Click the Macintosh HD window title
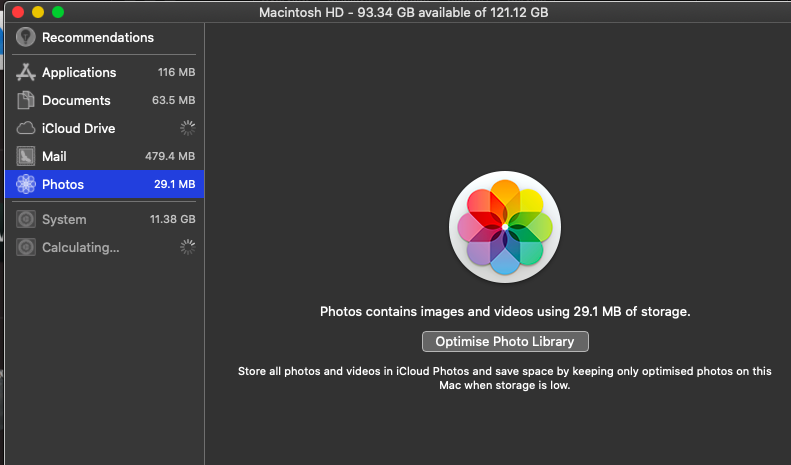This screenshot has width=791, height=465. [x=404, y=12]
